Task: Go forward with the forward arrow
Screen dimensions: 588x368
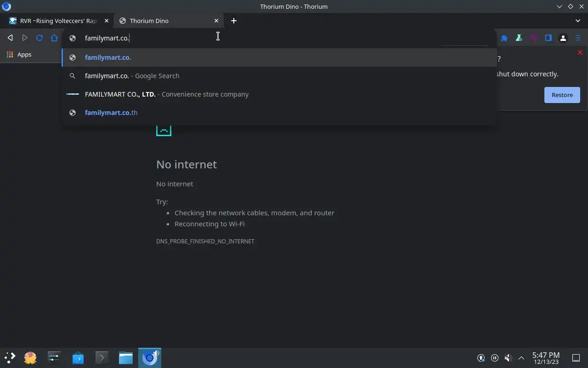Action: pos(25,38)
